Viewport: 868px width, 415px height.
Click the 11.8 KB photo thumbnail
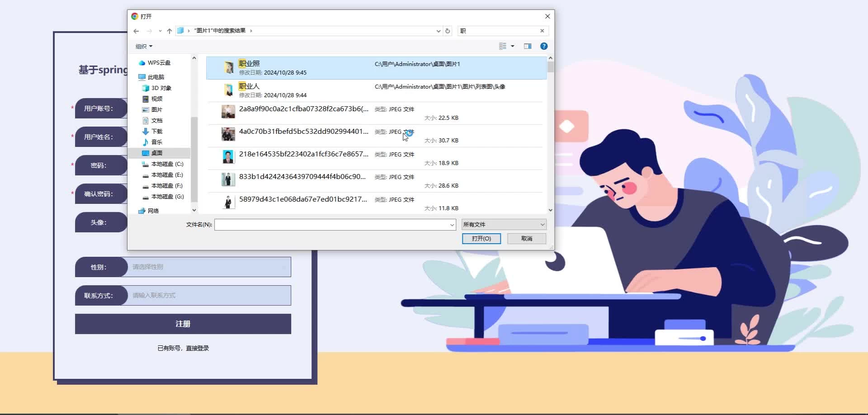228,202
